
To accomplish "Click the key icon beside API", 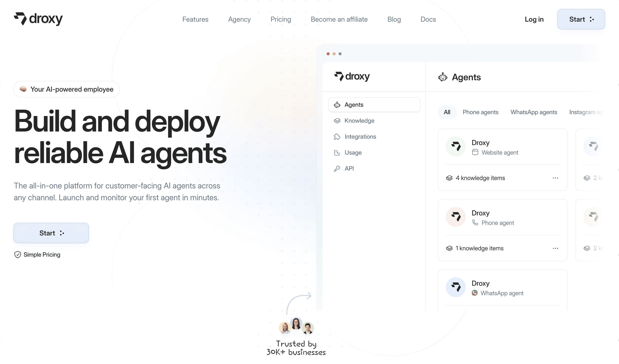I will point(337,168).
